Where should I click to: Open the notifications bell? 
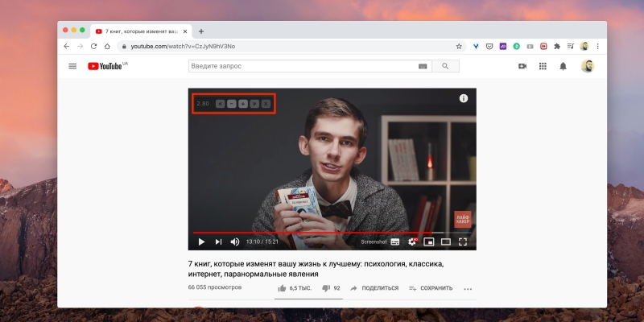[563, 66]
